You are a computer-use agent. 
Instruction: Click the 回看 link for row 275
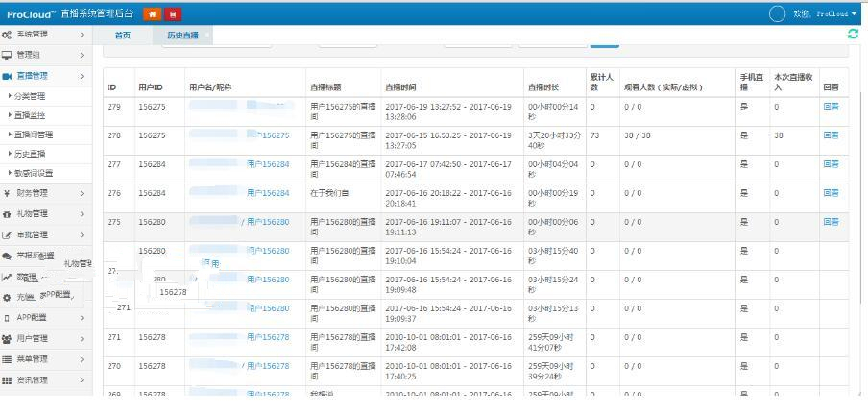[x=831, y=222]
